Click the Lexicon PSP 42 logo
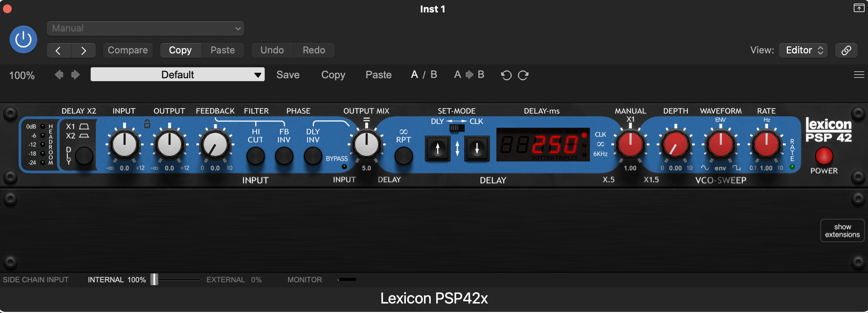Viewport: 868px width, 313px height. tap(829, 130)
